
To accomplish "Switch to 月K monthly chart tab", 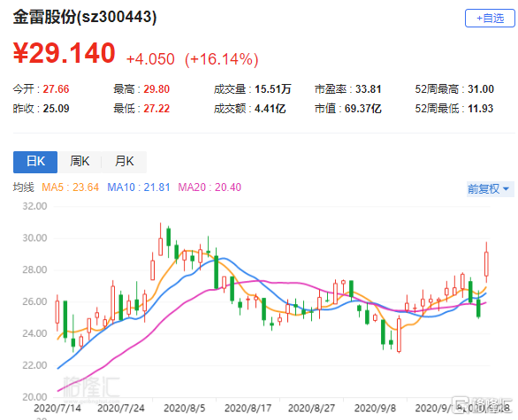I will pos(125,162).
